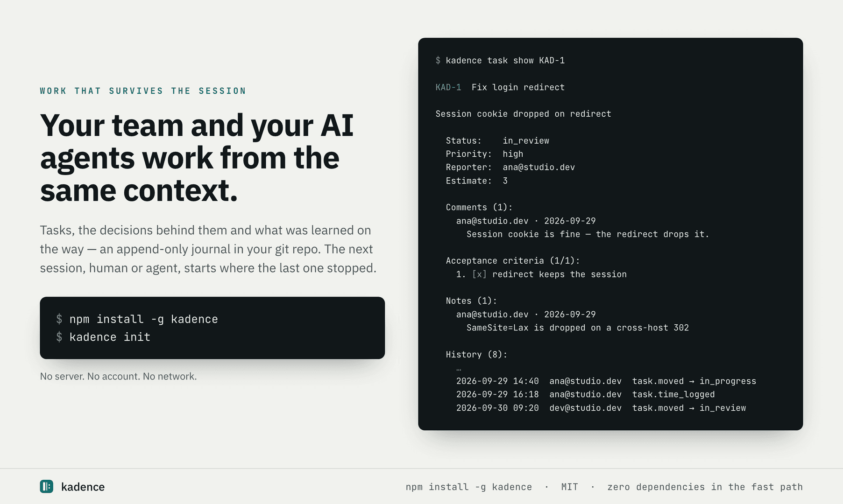Image resolution: width=843 pixels, height=504 pixels.
Task: Click the main headline about AI agents
Action: tap(197, 158)
